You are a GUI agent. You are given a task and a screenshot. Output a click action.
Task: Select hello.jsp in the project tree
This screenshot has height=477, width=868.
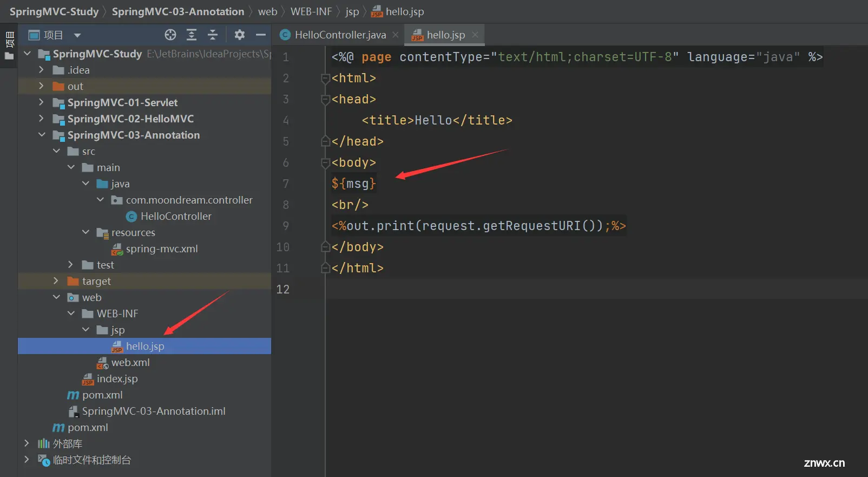(x=145, y=347)
